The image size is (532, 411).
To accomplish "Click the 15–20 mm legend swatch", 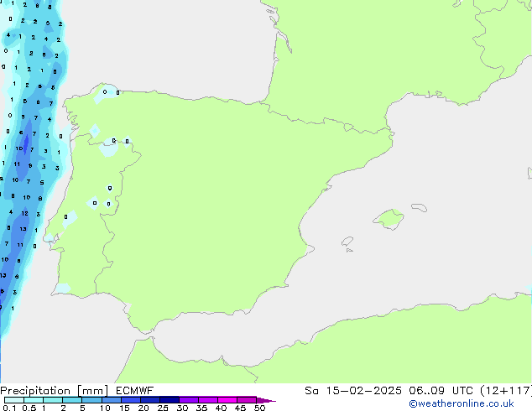I will click(x=133, y=400).
